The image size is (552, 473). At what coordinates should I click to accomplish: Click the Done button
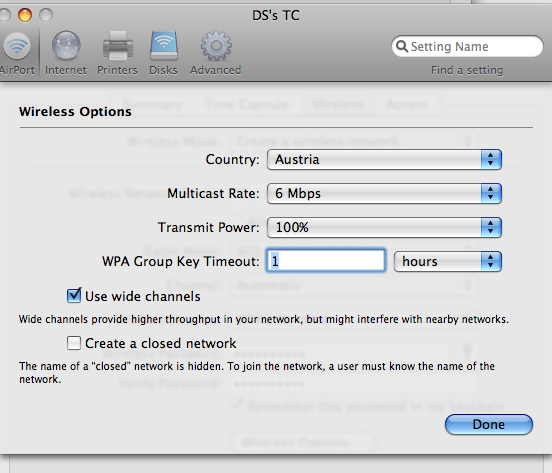click(489, 424)
